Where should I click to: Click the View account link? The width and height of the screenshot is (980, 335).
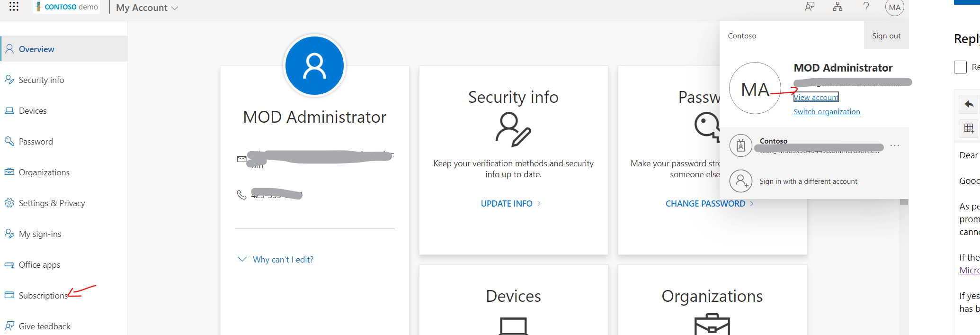pos(816,97)
